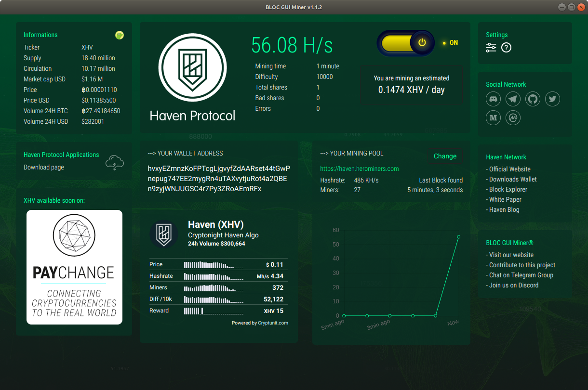588x390 pixels.
Task: Click the wallet address text
Action: [x=219, y=179]
